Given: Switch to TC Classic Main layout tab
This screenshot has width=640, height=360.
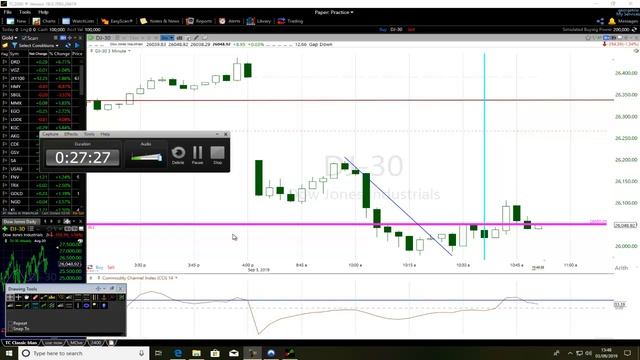Looking at the screenshot, I should click(21, 343).
